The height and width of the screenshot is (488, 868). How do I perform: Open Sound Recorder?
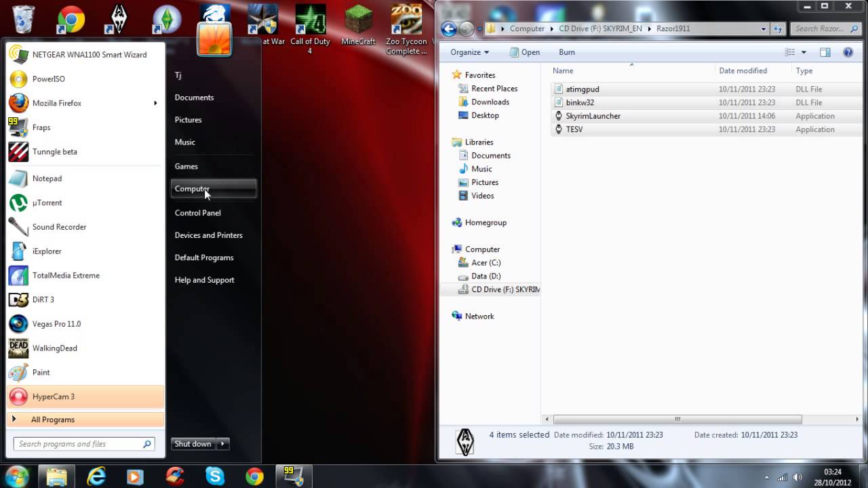[x=85, y=227]
